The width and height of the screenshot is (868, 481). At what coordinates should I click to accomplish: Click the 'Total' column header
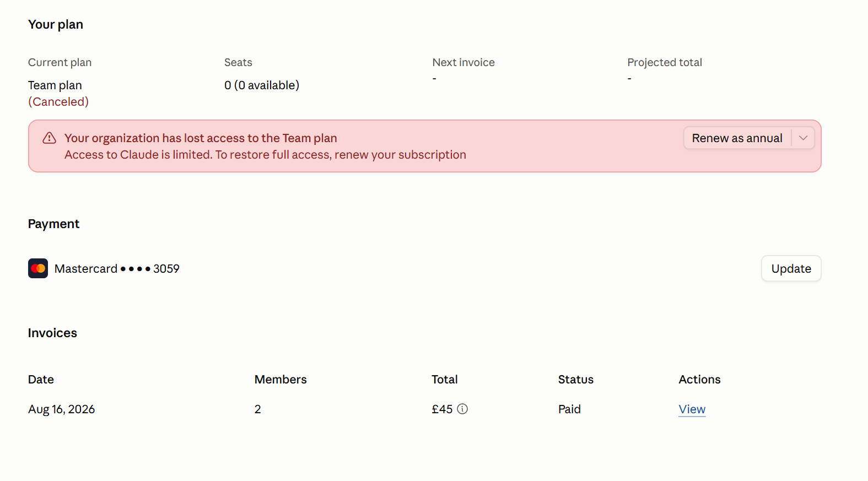point(445,380)
